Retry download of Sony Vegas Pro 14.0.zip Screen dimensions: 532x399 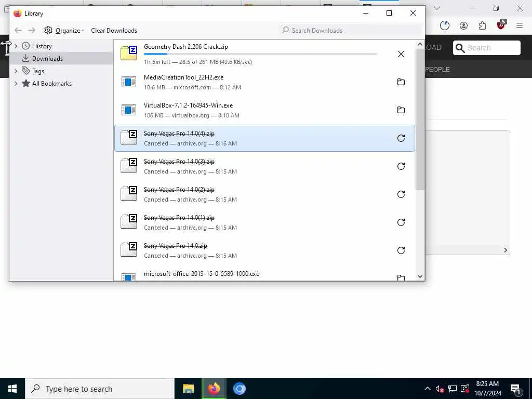(x=401, y=250)
